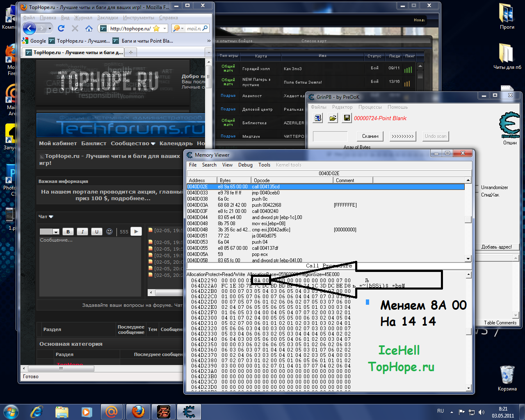Open a new Firefox tab
The height and width of the screenshot is (420, 525).
click(131, 52)
